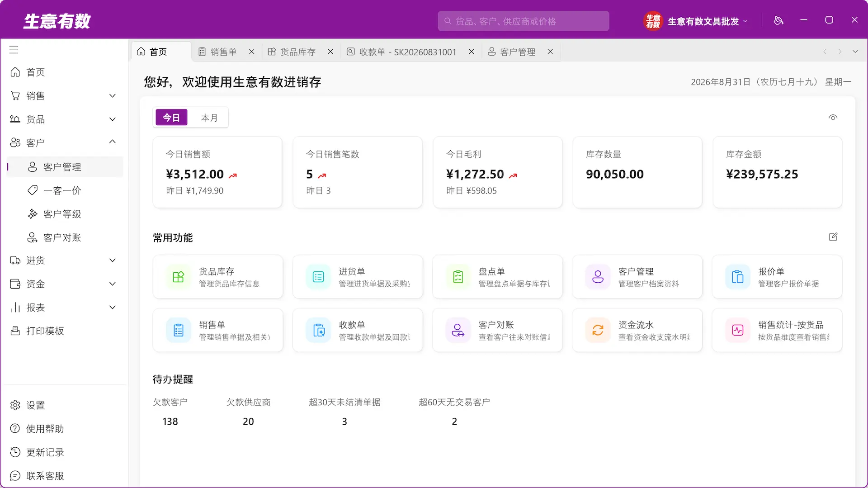Open 货品库存 shortcut card icon

[179, 277]
